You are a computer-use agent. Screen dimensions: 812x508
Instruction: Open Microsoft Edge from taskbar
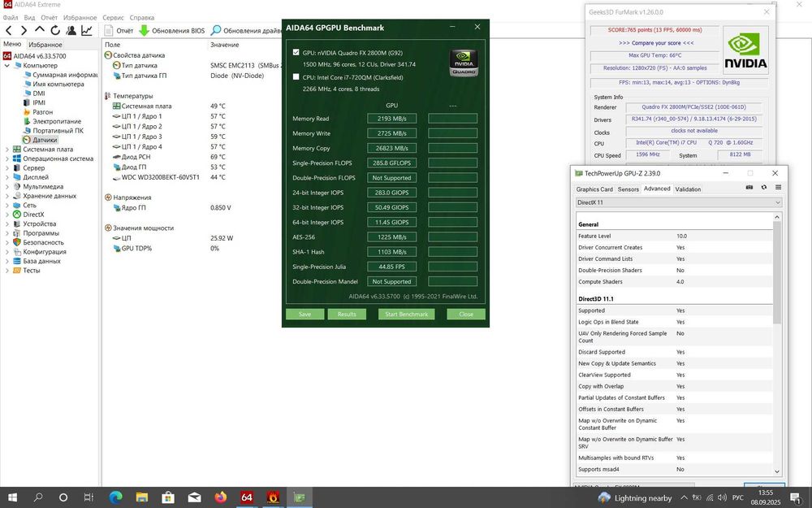[115, 497]
